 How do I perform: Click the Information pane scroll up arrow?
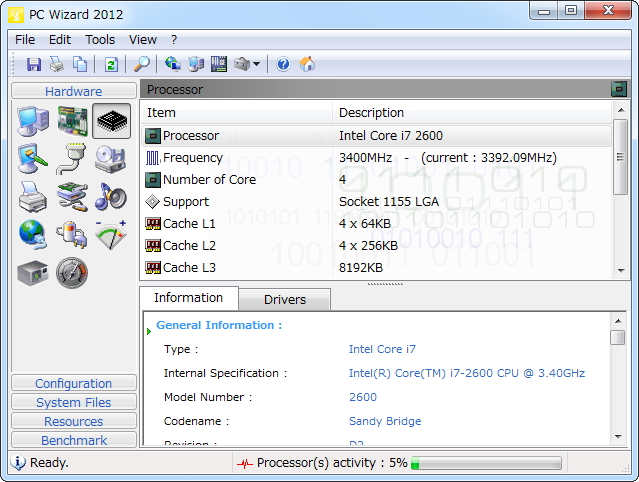pos(618,321)
